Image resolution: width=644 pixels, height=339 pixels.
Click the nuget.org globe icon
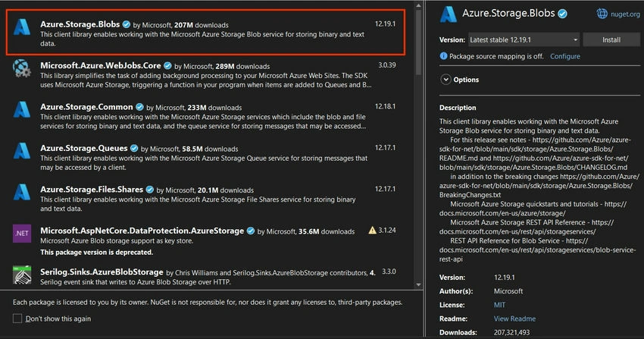pos(602,14)
